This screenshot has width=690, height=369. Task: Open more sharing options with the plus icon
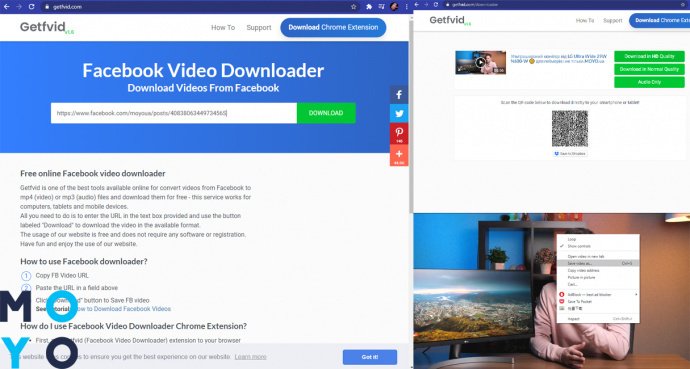(x=399, y=155)
